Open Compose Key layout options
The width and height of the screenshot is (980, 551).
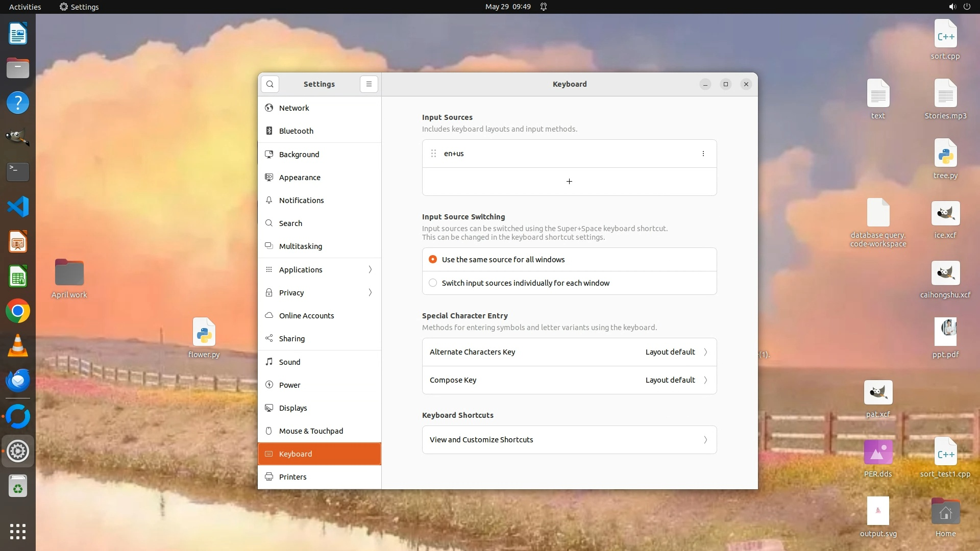569,380
